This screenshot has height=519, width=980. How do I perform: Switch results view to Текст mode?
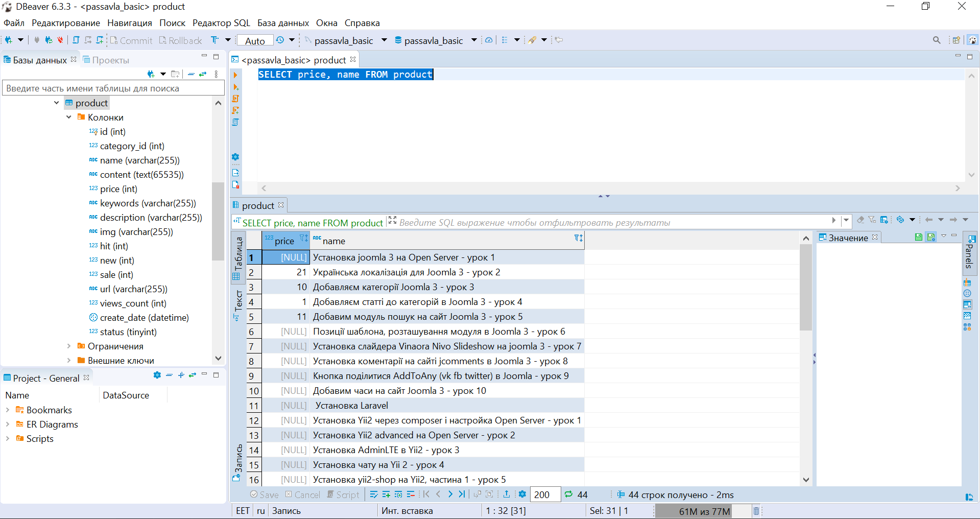coord(237,304)
